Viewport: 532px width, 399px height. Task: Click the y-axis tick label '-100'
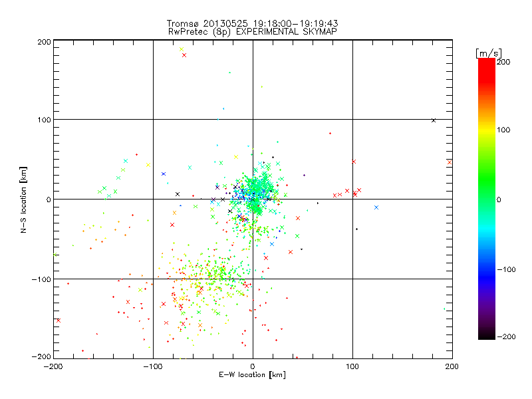point(41,279)
